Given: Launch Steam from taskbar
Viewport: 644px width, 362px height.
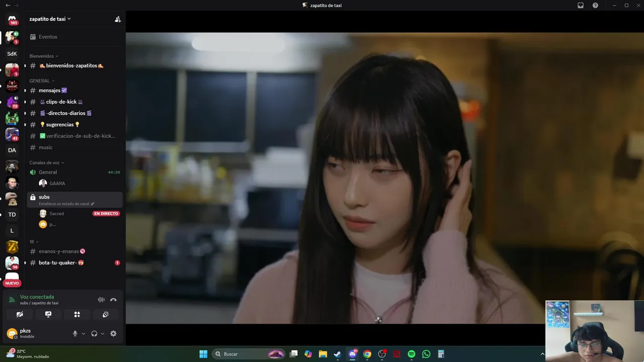Looking at the screenshot, I should point(338,354).
